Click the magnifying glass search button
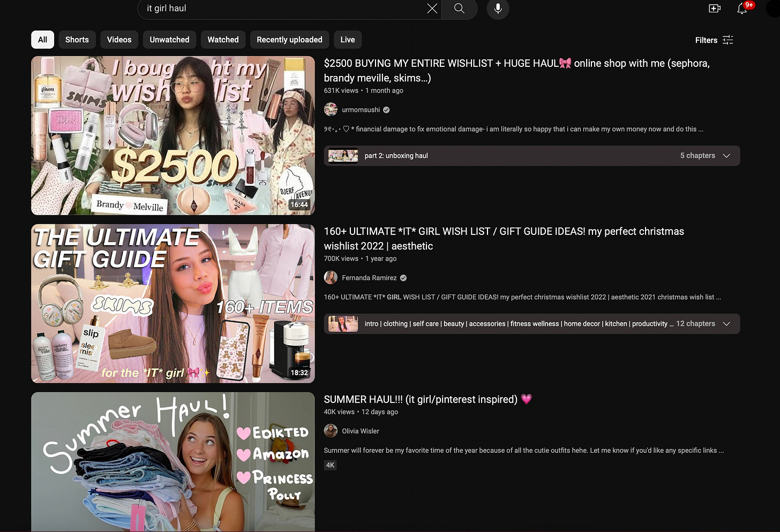780x532 pixels. click(x=459, y=8)
